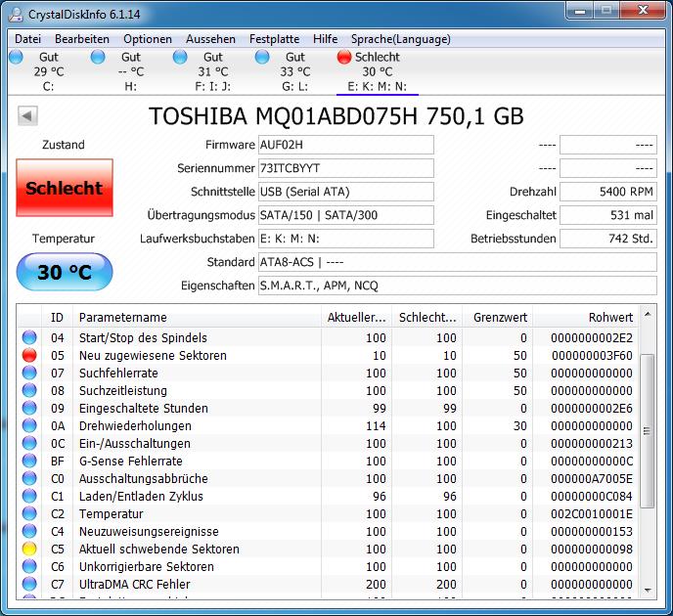This screenshot has height=616, width=673.
Task: Select the Aktuell schwebende Sektoren row text
Action: click(x=159, y=550)
